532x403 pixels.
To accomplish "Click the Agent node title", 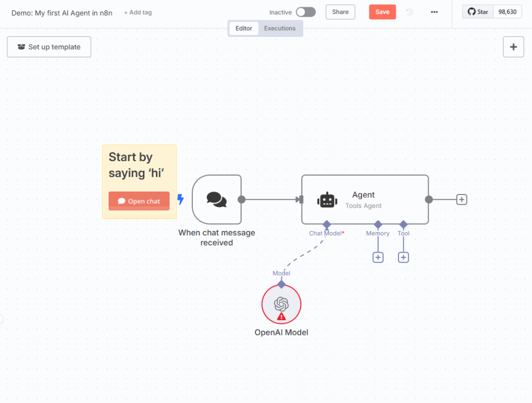I will pyautogui.click(x=363, y=194).
